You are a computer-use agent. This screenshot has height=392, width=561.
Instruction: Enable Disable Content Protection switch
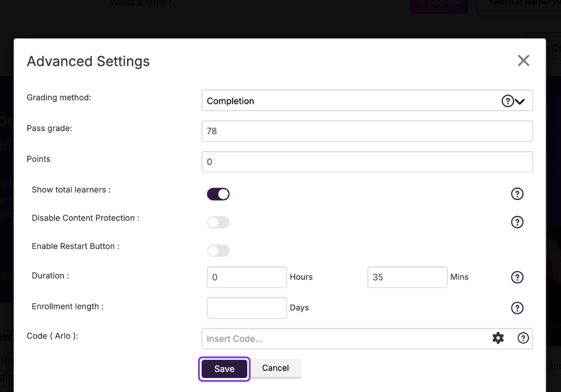click(218, 222)
